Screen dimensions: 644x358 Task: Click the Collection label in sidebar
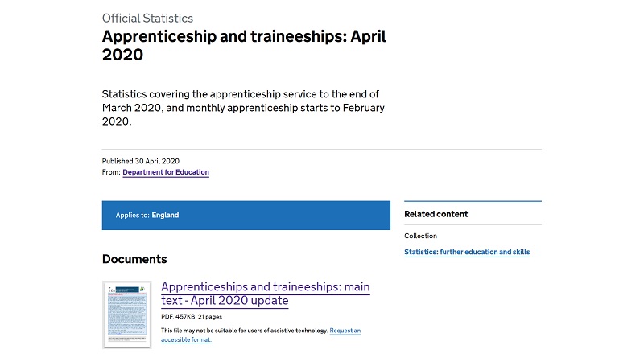pos(420,236)
